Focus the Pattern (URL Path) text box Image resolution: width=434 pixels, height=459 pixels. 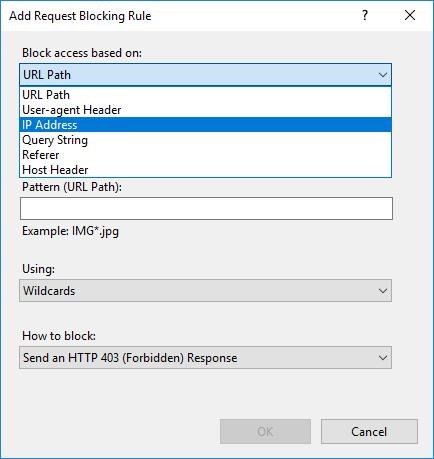point(206,209)
